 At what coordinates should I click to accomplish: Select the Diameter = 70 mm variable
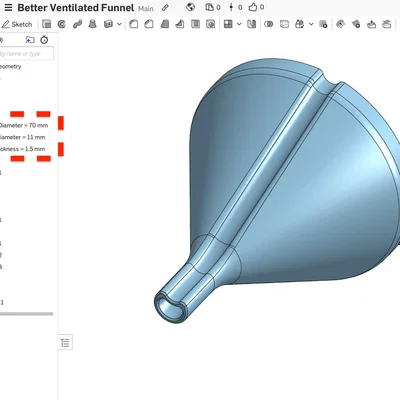(x=24, y=125)
